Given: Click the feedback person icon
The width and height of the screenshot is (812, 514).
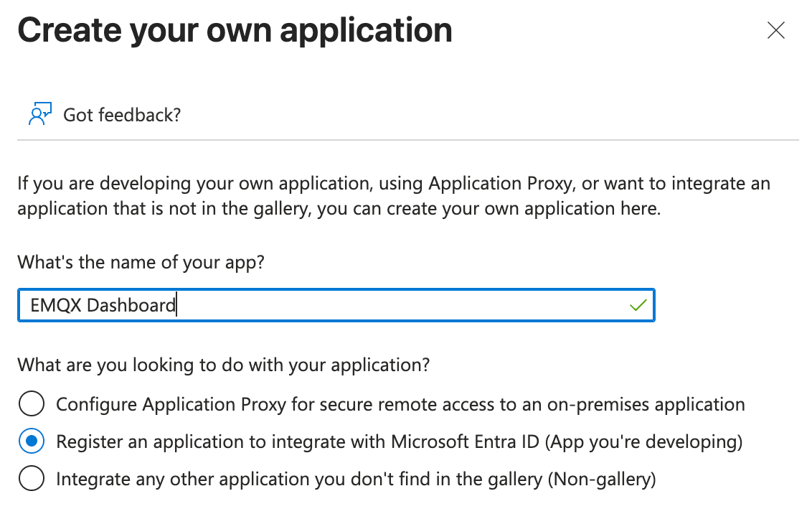Looking at the screenshot, I should click(x=39, y=114).
